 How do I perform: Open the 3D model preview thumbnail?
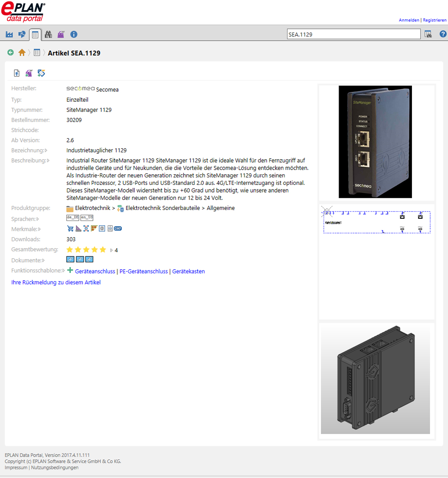[x=375, y=380]
